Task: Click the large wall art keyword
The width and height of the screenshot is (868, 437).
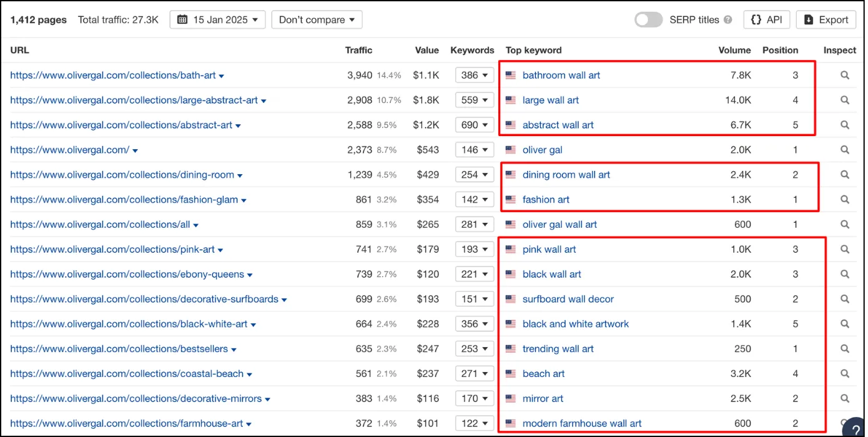Action: 551,100
